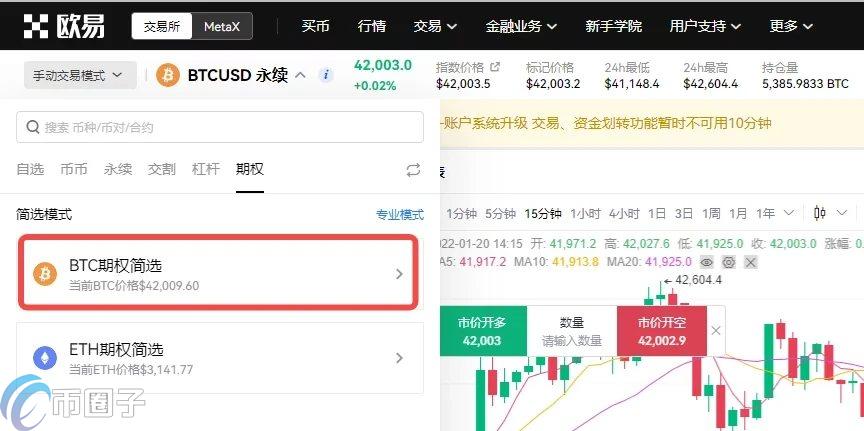This screenshot has height=431, width=864.
Task: Select the 15分钟 chart interval
Action: pyautogui.click(x=543, y=213)
